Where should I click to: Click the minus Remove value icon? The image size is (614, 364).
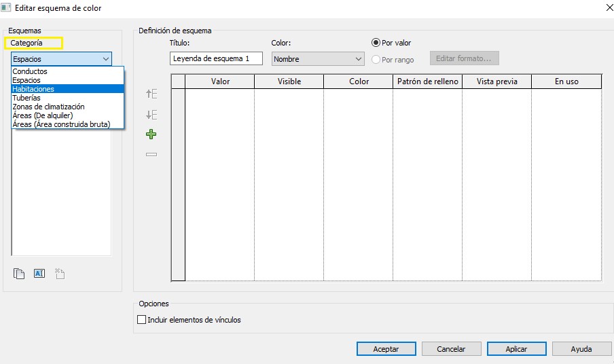pos(151,155)
